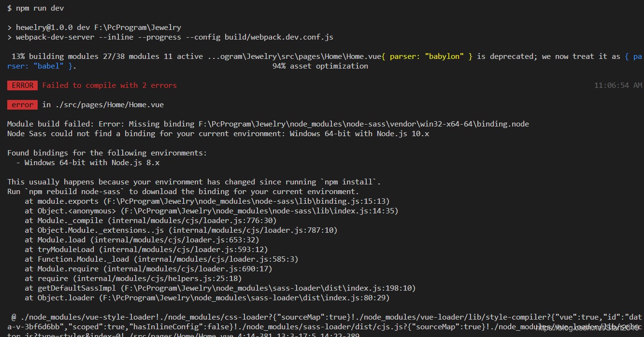Viewport: 644px width, 337px height.
Task: Click the 'at Object.<anonymous>' stack line
Action: click(212, 211)
